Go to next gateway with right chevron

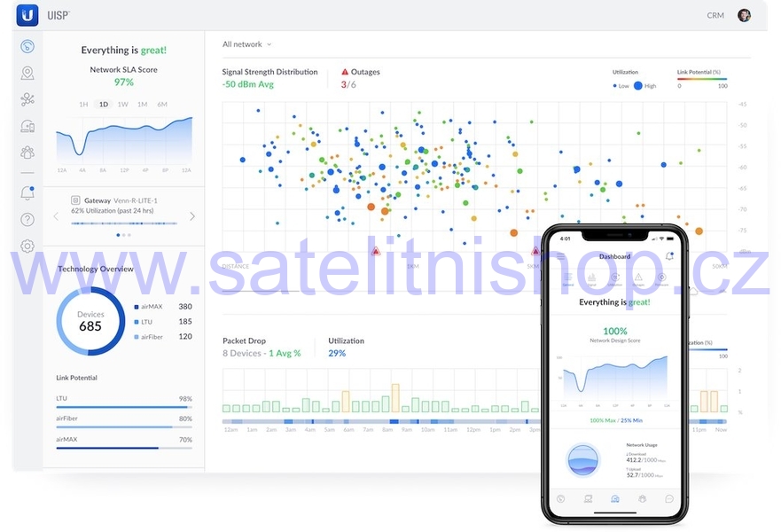click(192, 216)
